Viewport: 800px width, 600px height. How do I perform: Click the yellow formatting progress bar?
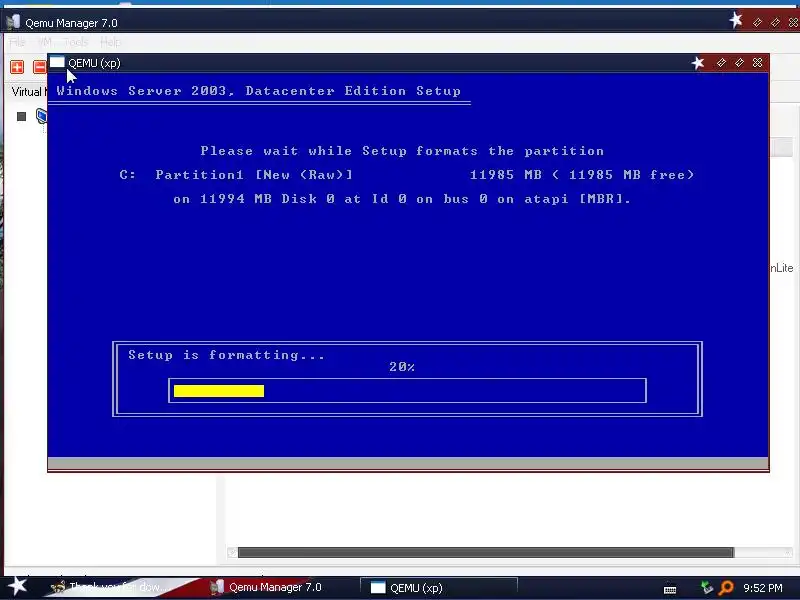pos(219,391)
